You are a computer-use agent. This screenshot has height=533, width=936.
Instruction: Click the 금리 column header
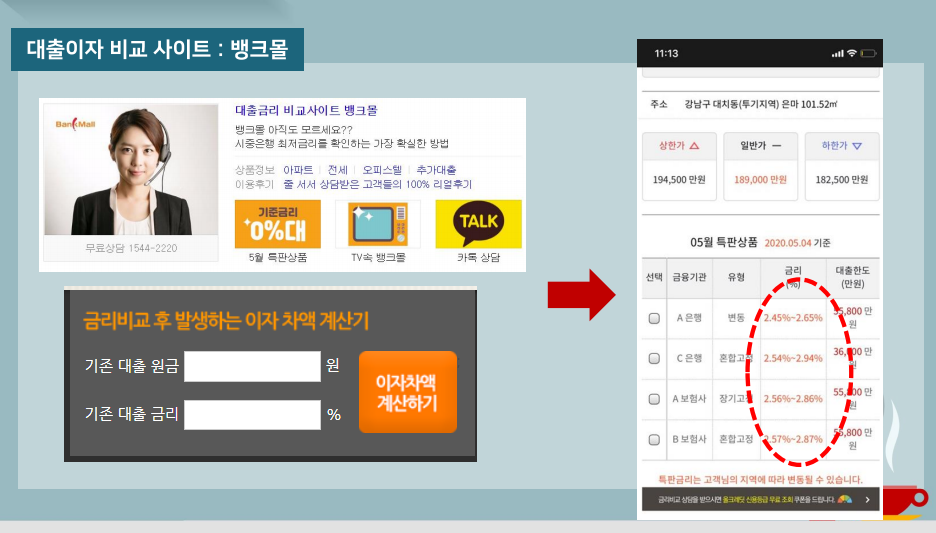793,277
